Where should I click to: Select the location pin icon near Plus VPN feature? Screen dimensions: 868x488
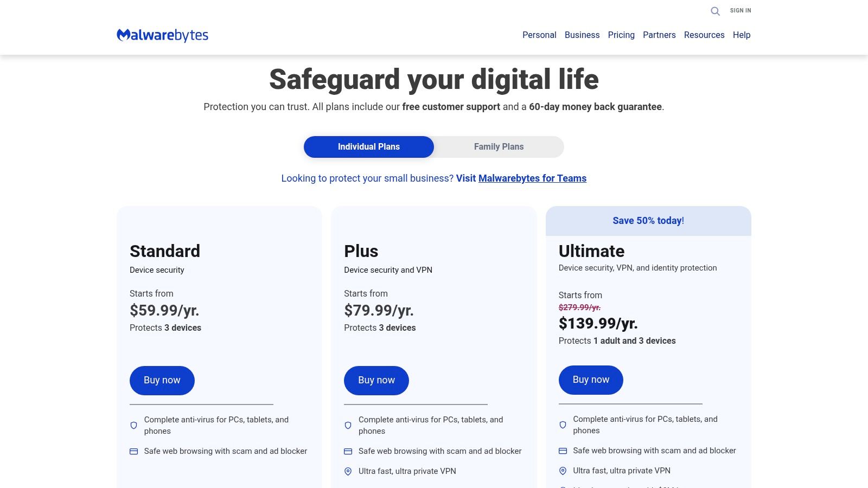348,471
